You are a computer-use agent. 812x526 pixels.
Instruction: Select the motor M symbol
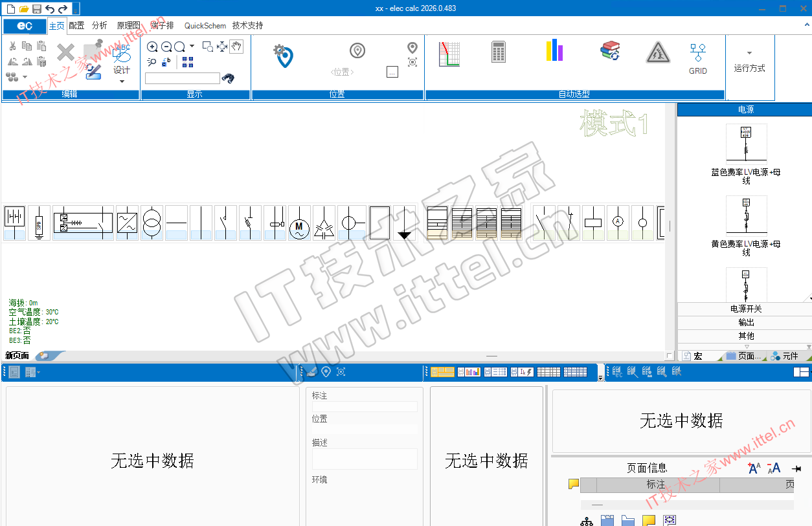coord(299,223)
